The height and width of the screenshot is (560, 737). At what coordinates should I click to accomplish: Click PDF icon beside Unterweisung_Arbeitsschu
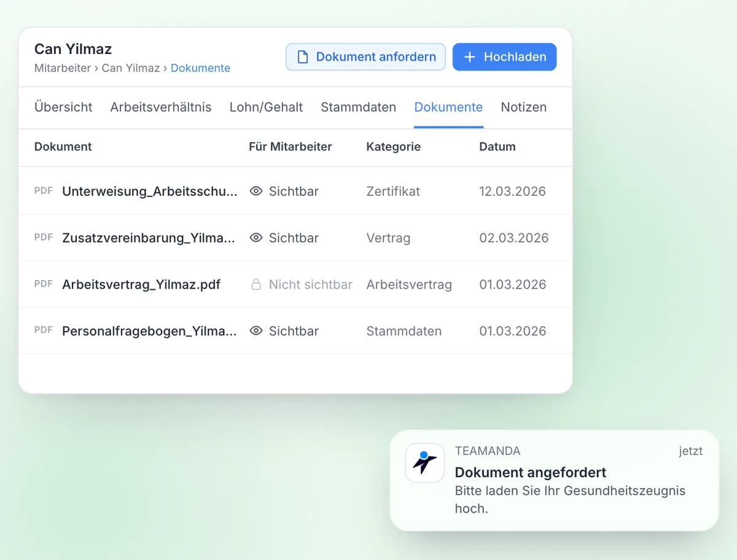click(44, 191)
